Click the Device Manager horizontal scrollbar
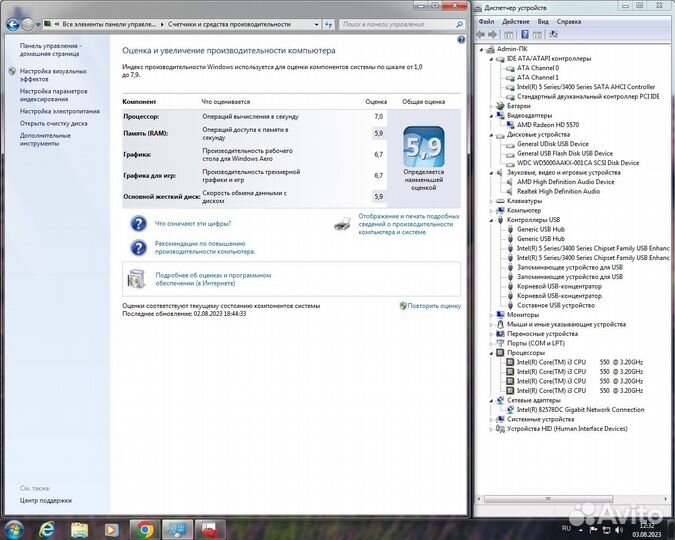This screenshot has height=540, width=675. [548, 499]
